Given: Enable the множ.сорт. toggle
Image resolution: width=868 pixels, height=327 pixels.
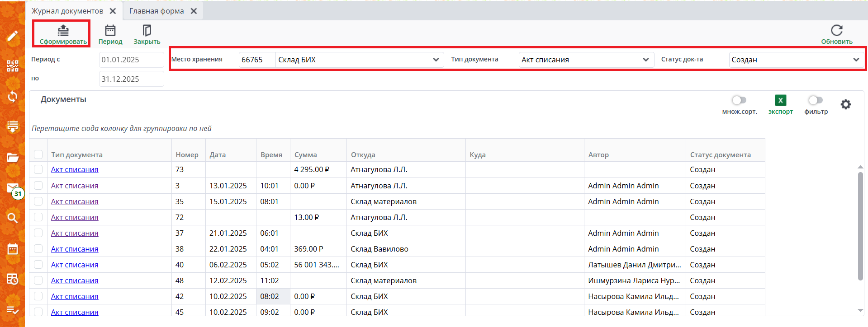Looking at the screenshot, I should tap(739, 100).
